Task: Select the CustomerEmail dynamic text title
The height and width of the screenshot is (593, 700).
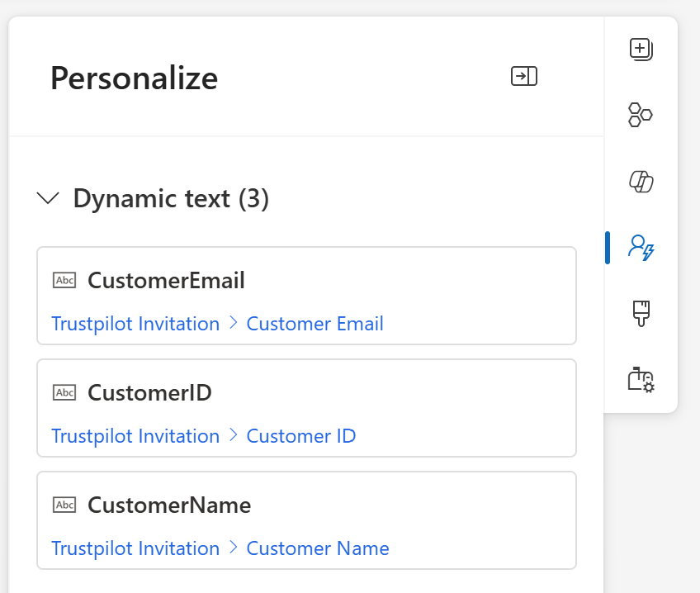Action: point(166,281)
